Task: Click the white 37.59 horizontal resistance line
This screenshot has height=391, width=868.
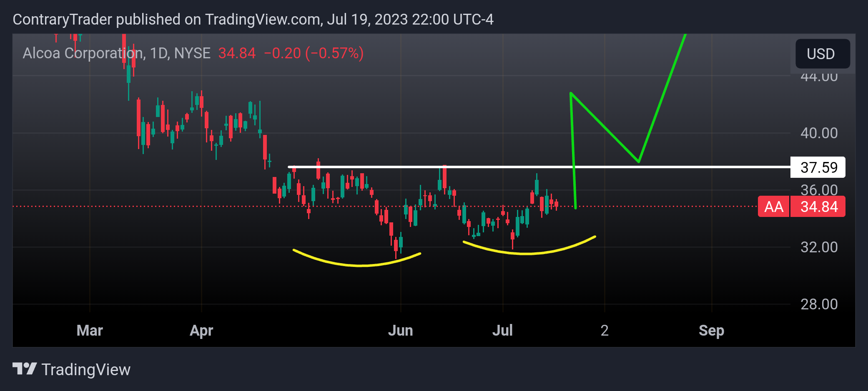Action: 539,167
